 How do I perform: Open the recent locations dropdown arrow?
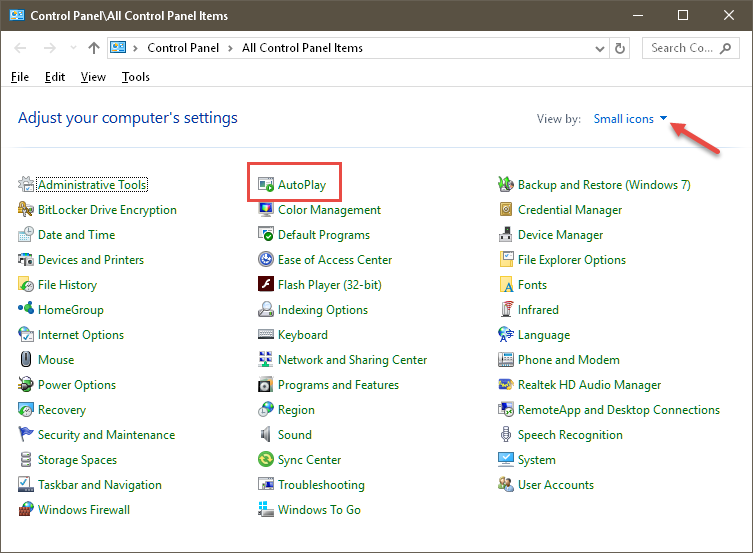73,48
